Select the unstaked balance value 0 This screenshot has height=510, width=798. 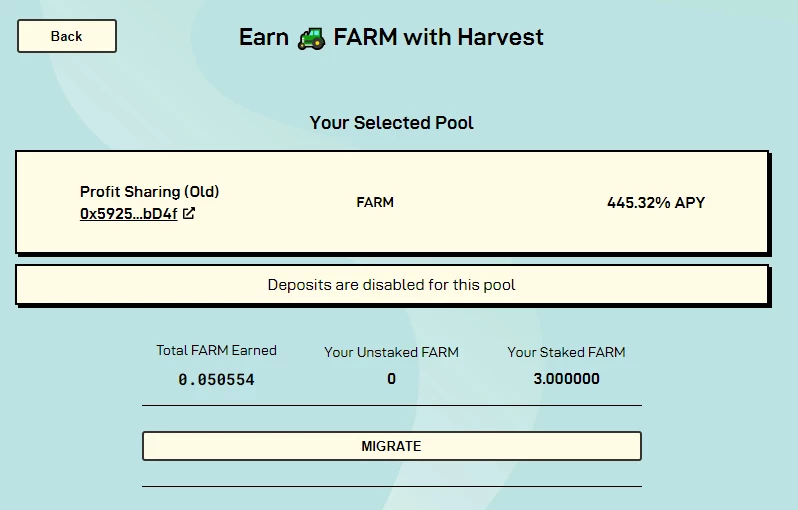tap(391, 379)
